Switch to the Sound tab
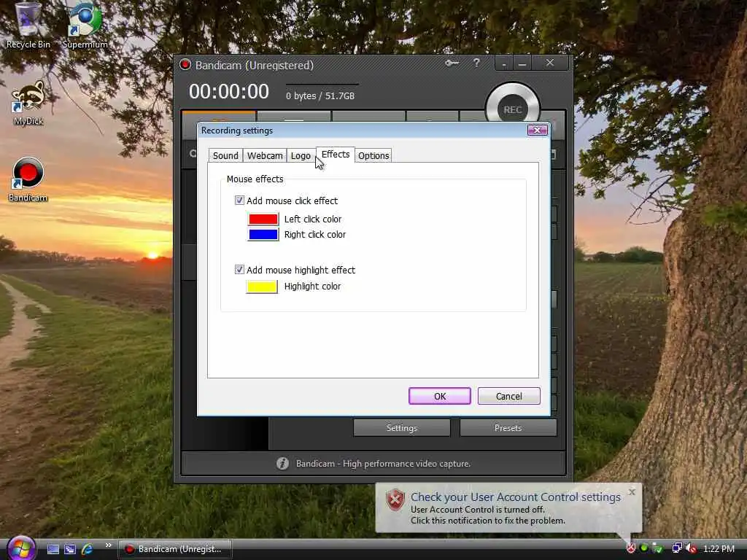This screenshot has height=560, width=747. click(225, 156)
